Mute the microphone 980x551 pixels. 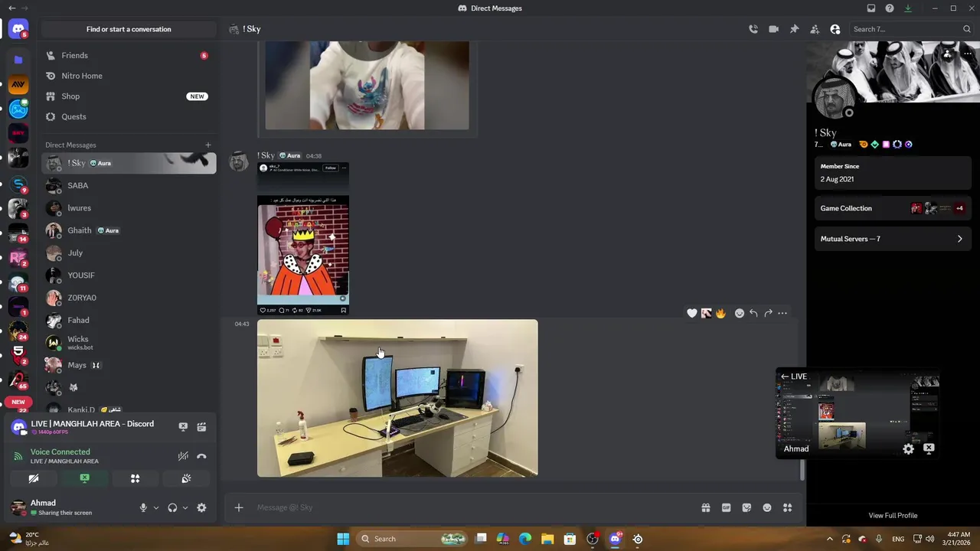pos(143,507)
